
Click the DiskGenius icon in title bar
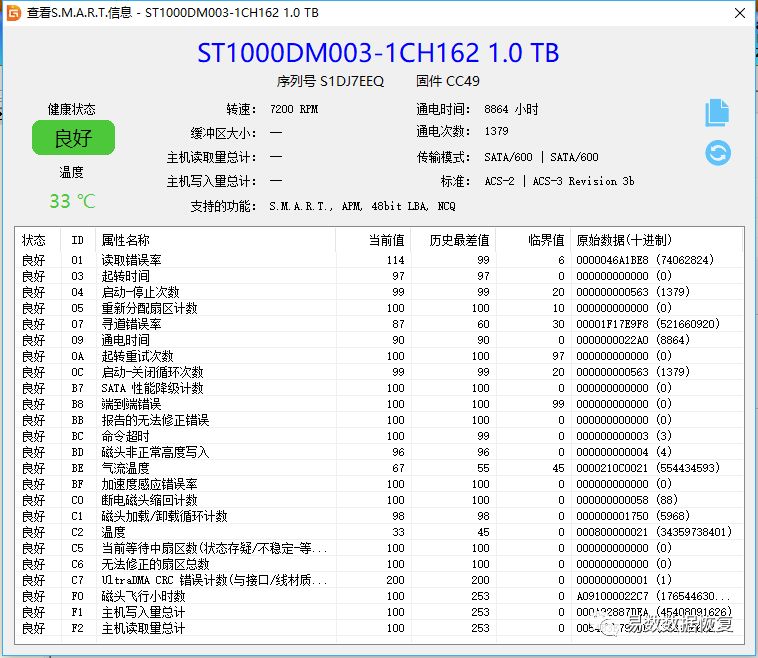click(14, 13)
